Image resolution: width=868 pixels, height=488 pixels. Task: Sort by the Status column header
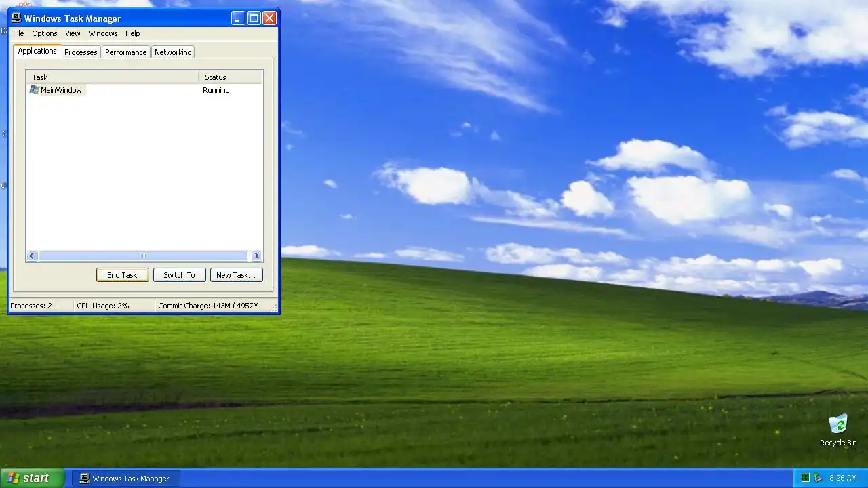coord(231,77)
